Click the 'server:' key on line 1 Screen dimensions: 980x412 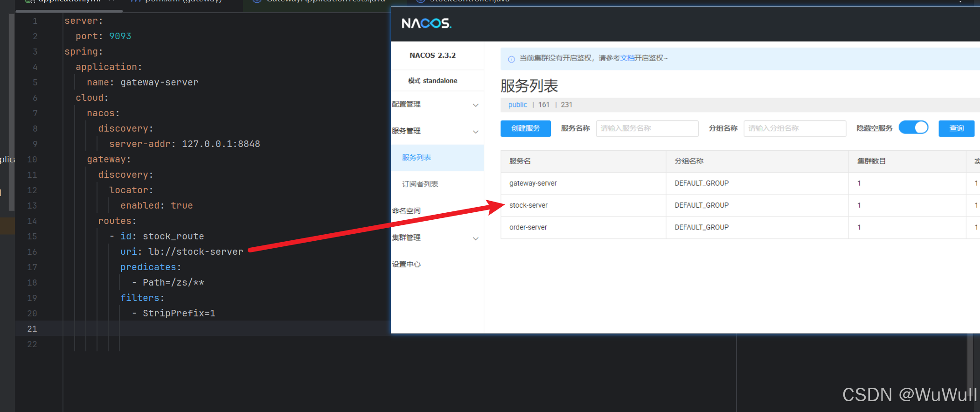[x=83, y=21]
